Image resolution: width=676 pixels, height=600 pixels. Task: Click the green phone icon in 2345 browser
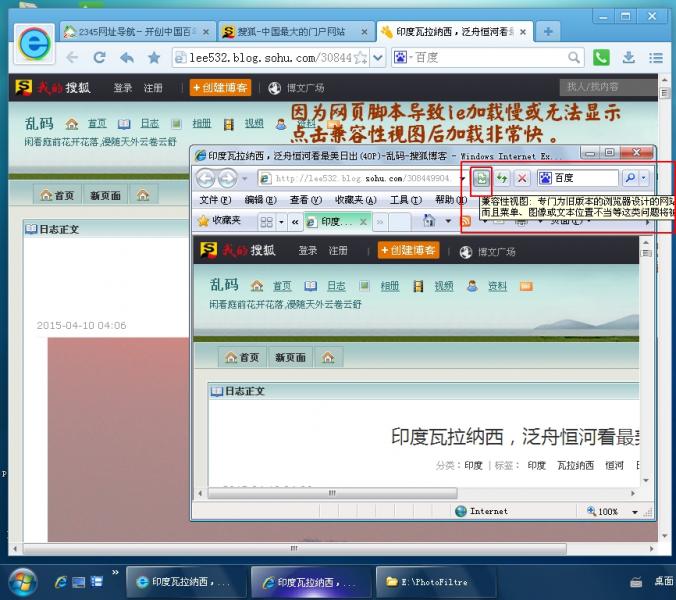[601, 57]
